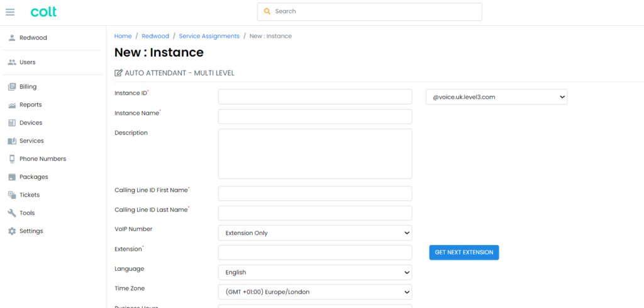This screenshot has height=308, width=644.
Task: Click the Calling Line ID Last Name field
Action: [x=315, y=213]
